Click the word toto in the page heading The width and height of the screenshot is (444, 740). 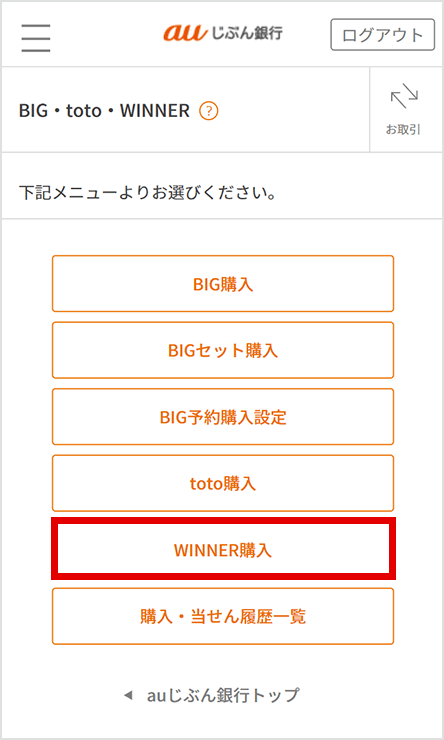click(x=83, y=111)
